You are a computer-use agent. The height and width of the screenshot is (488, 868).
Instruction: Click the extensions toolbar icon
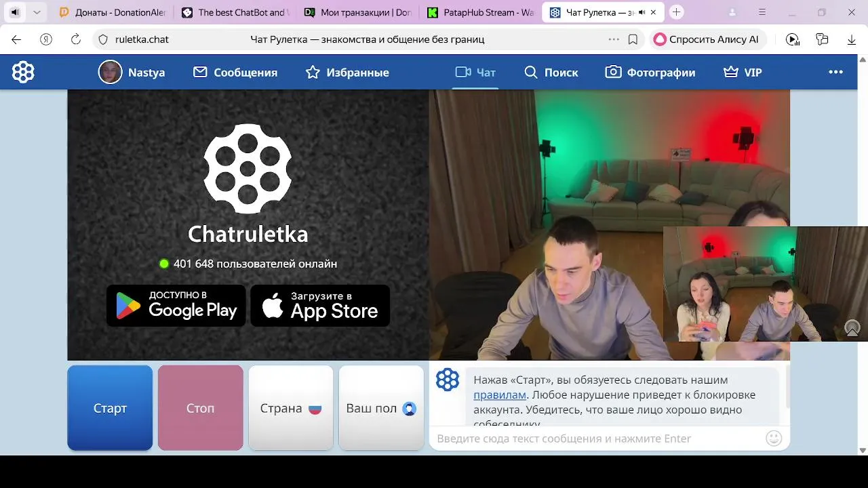point(822,39)
